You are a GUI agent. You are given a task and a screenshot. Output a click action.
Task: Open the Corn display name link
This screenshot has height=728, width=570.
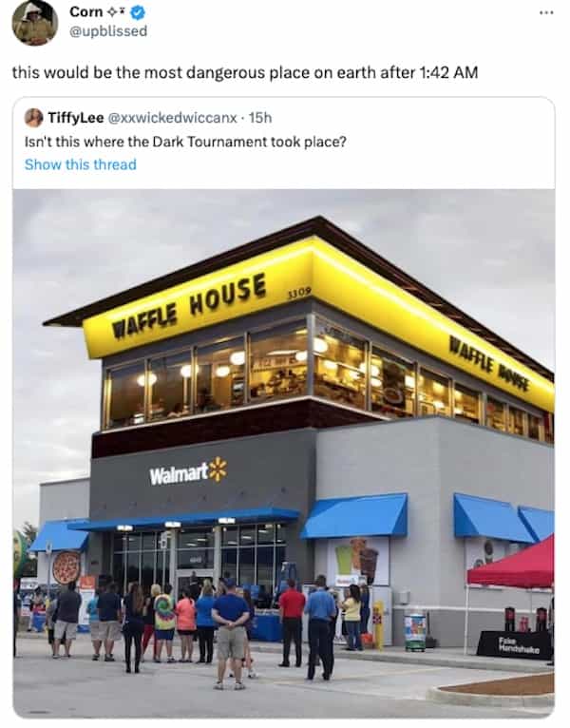click(86, 11)
